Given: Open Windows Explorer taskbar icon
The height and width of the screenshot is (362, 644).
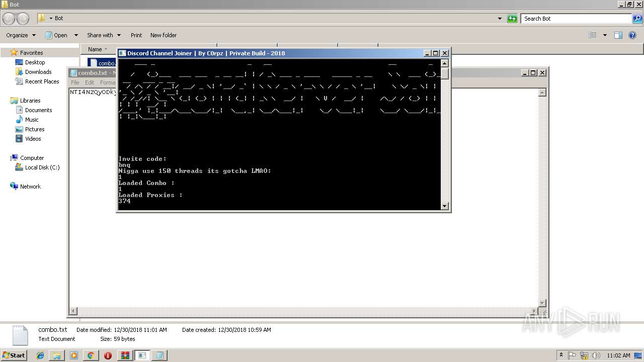Looking at the screenshot, I should click(57, 355).
